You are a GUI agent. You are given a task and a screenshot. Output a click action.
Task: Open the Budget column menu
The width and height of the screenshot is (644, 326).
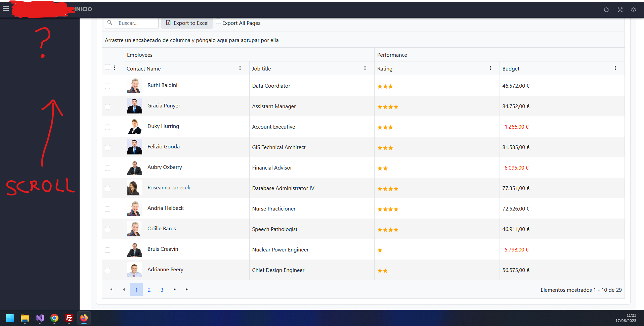pyautogui.click(x=615, y=68)
